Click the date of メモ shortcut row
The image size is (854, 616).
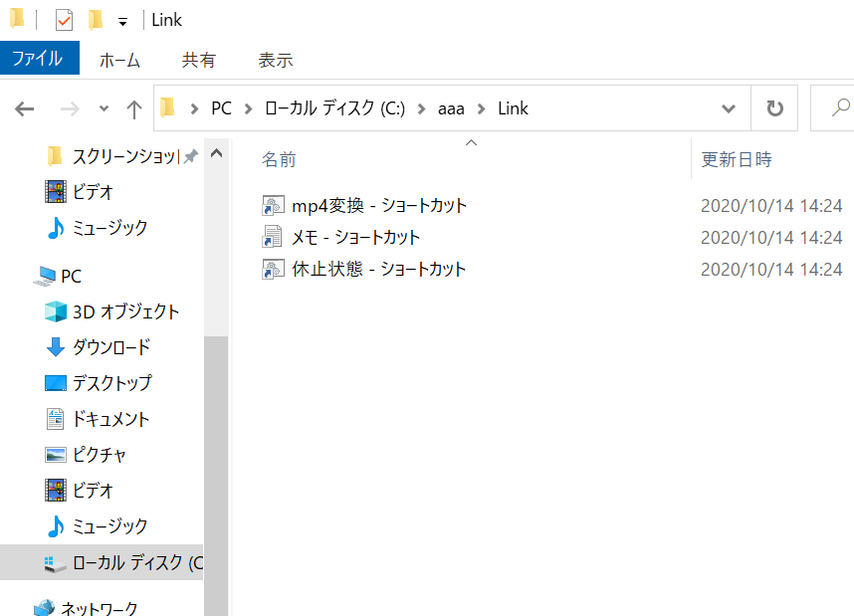coord(771,238)
